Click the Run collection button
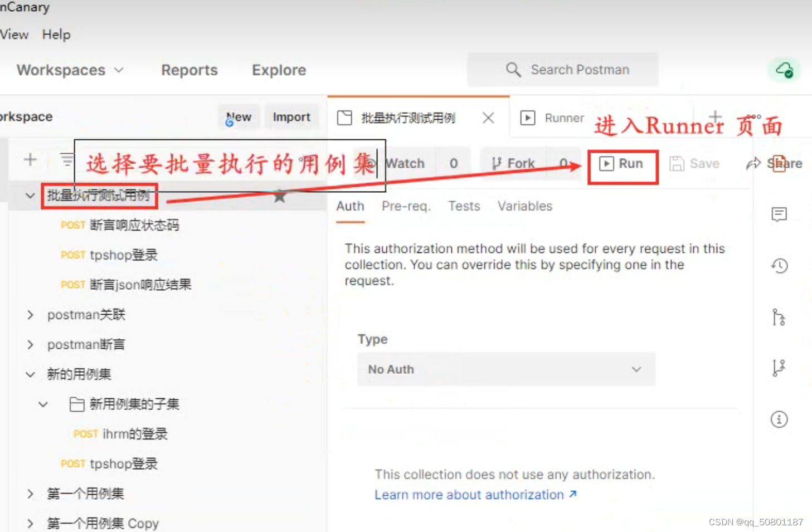The height and width of the screenshot is (532, 812). click(622, 164)
